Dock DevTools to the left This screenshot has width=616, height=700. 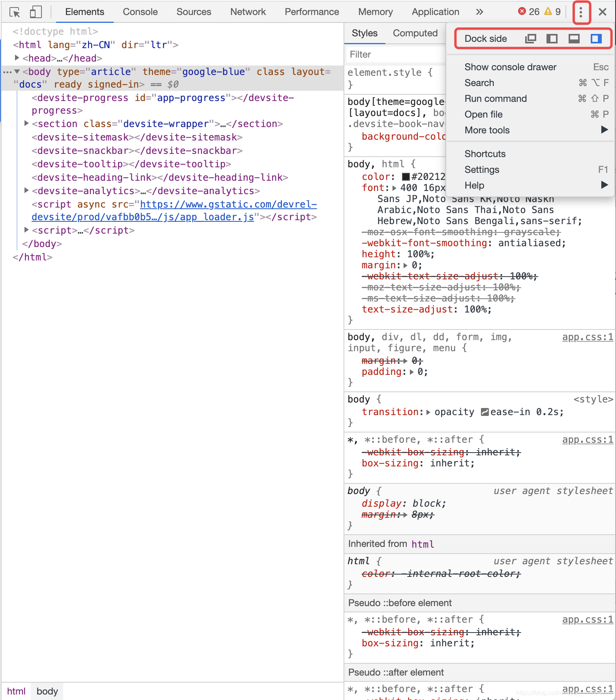[552, 39]
